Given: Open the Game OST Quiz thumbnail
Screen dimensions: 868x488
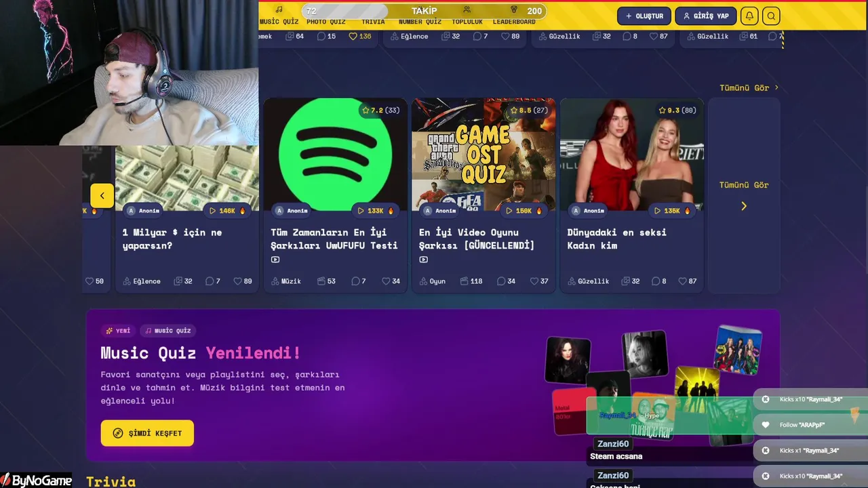Looking at the screenshot, I should [x=484, y=155].
